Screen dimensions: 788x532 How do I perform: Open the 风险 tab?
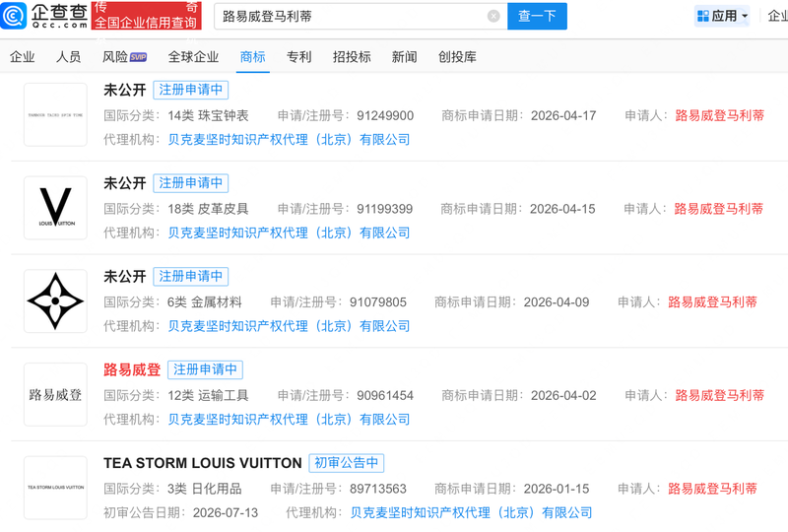coord(115,57)
